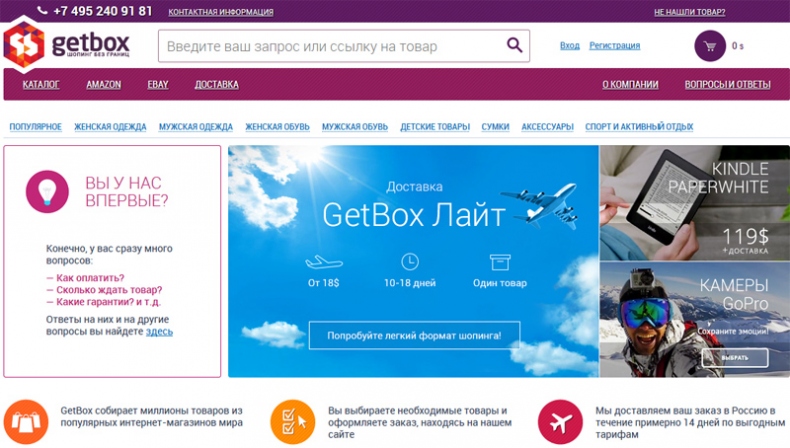Viewport: 790px width, 448px height.
Task: Focus the product search input field
Action: (344, 46)
